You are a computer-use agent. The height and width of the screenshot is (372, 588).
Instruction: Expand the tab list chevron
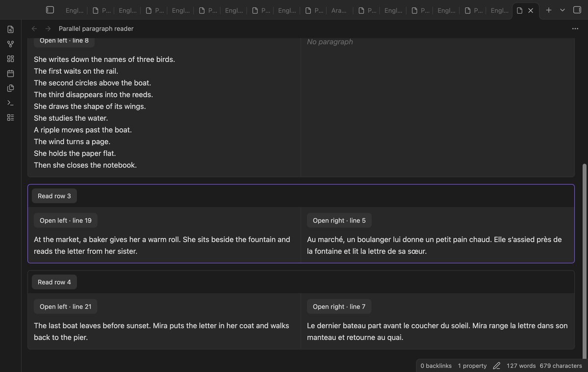[563, 10]
